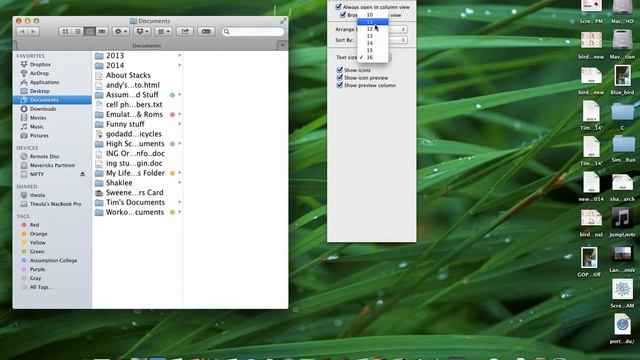This screenshot has width=640, height=360.
Task: Open shared computer theola
Action: [37, 195]
